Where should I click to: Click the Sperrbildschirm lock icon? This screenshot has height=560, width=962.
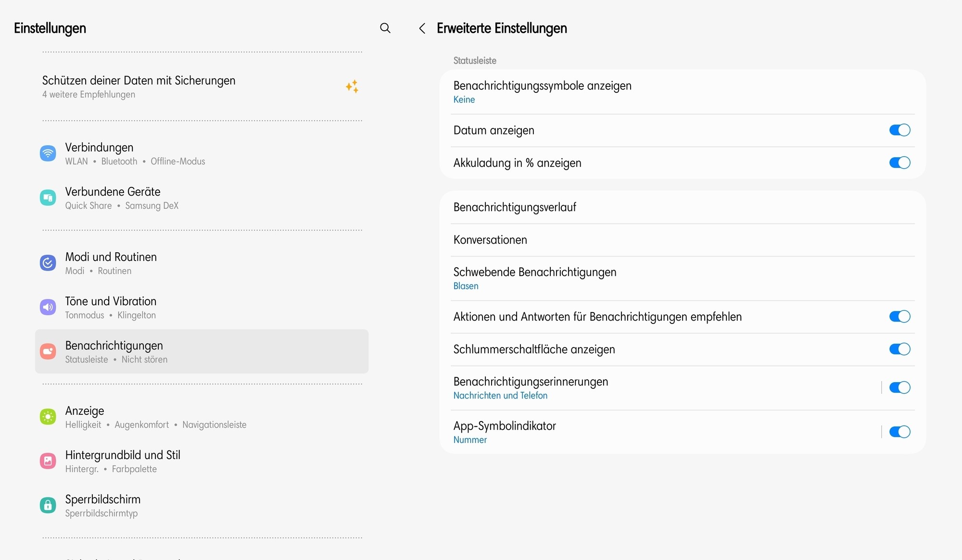pos(48,505)
